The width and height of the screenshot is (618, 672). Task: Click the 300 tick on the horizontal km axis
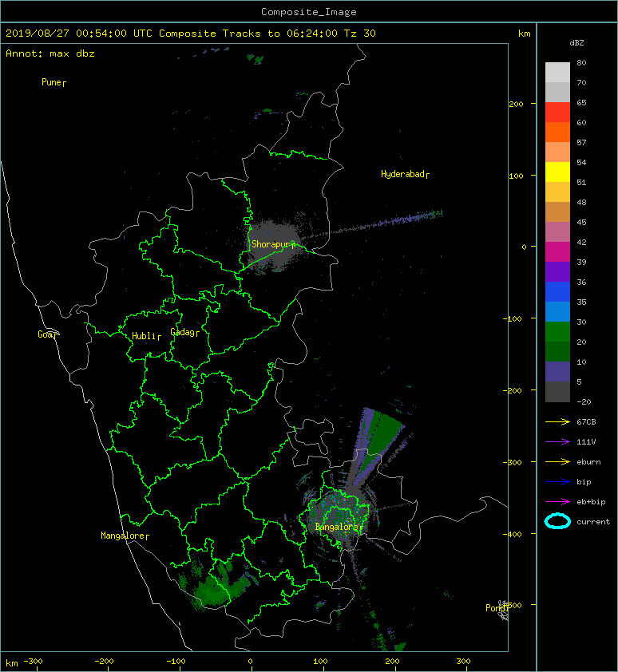click(464, 662)
